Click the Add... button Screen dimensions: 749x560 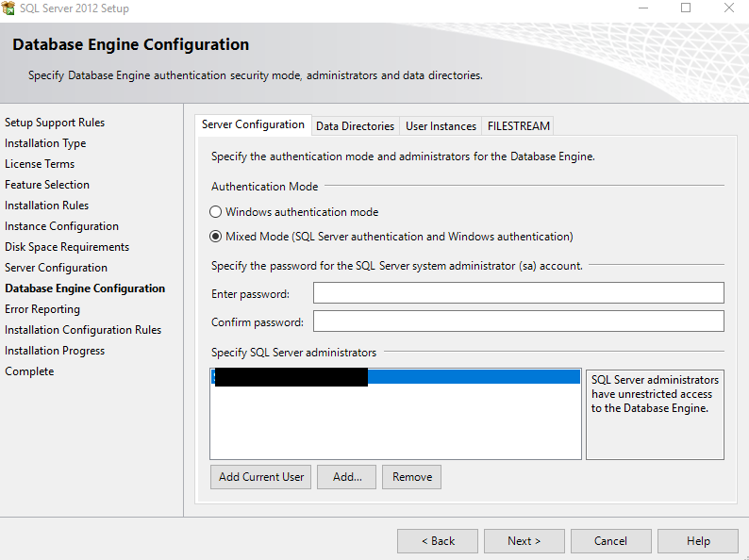pos(347,476)
